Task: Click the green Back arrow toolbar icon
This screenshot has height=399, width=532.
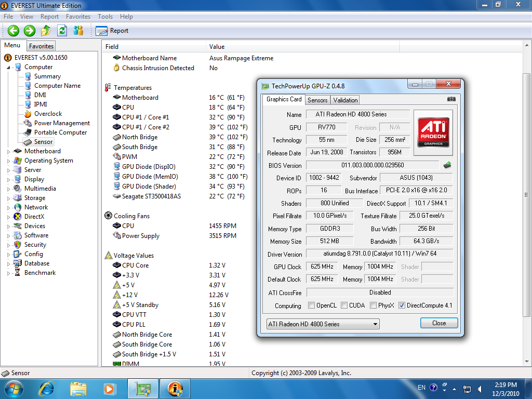Action: coord(13,31)
